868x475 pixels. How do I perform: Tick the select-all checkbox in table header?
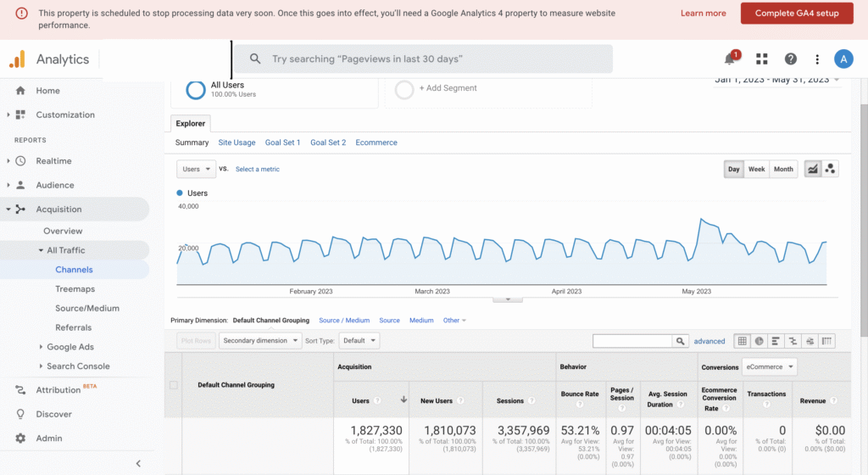click(174, 385)
